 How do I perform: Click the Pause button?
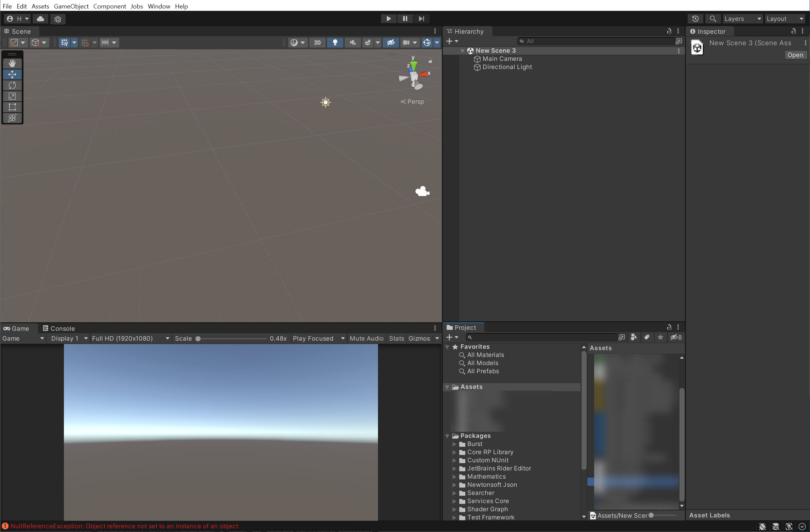click(404, 19)
